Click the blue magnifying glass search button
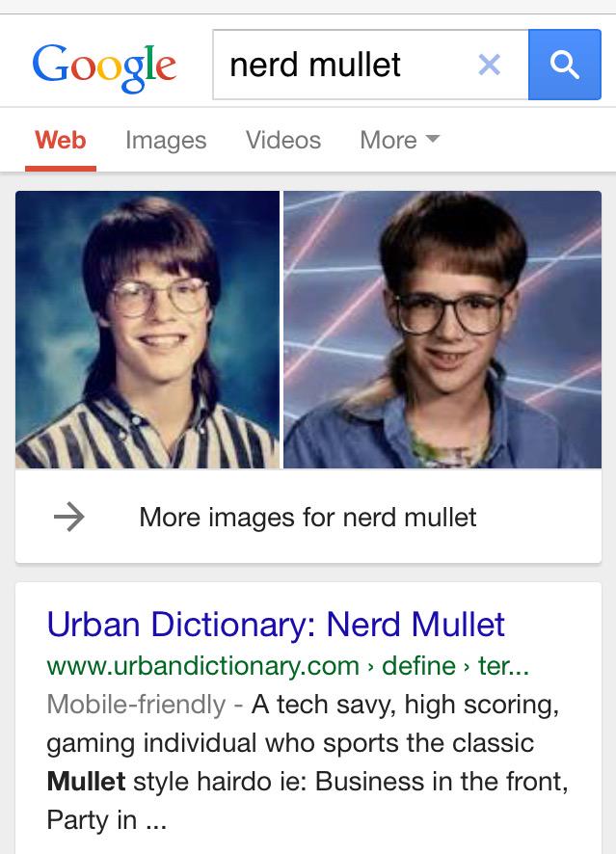The height and width of the screenshot is (854, 616). (565, 65)
